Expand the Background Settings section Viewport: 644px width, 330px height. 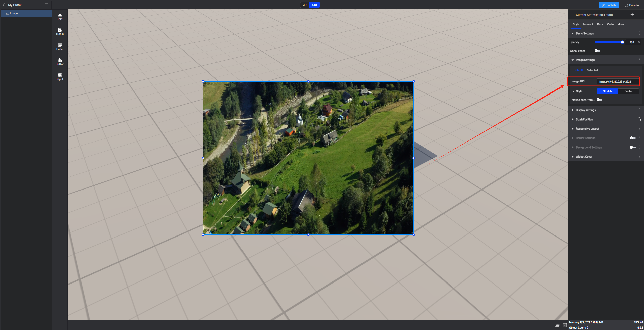[573, 147]
